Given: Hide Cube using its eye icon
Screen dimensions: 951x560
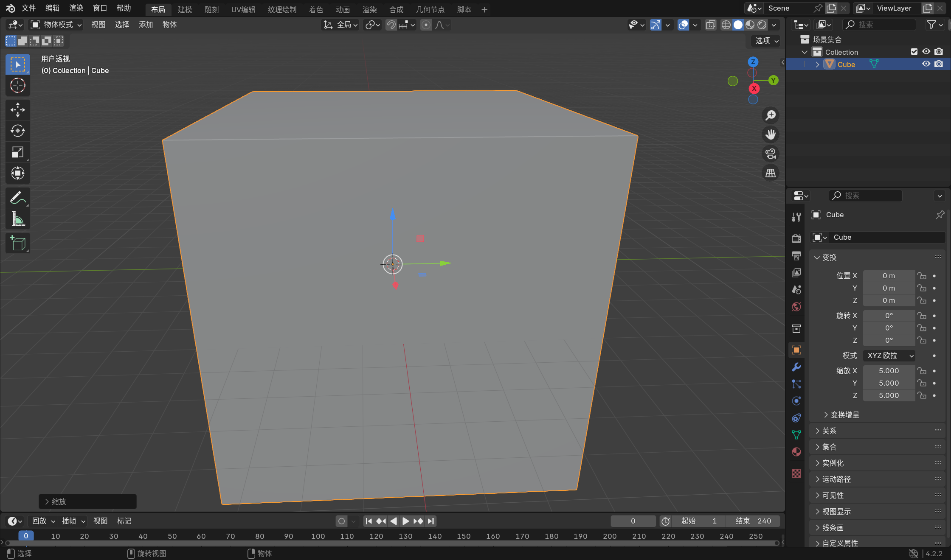Looking at the screenshot, I should click(926, 64).
